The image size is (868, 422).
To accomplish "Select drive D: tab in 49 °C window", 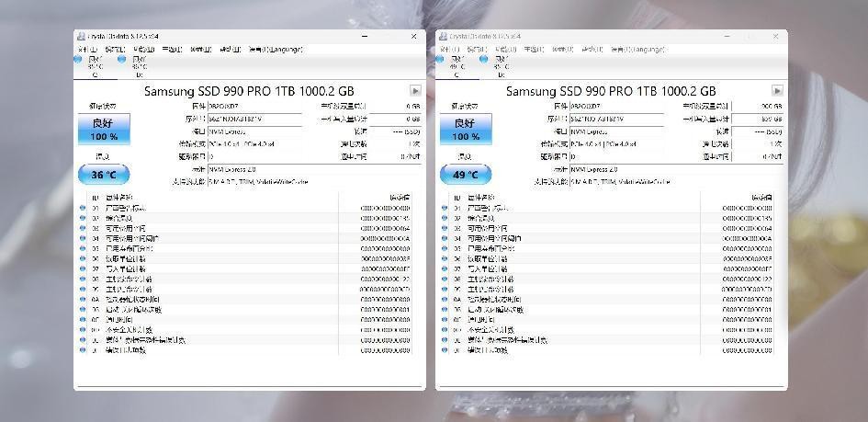I will click(501, 66).
